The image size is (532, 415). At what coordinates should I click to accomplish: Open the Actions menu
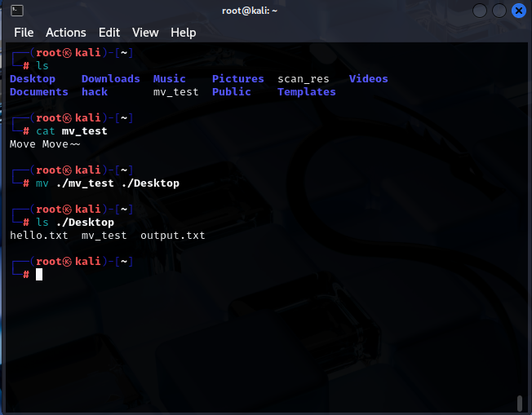pyautogui.click(x=66, y=33)
